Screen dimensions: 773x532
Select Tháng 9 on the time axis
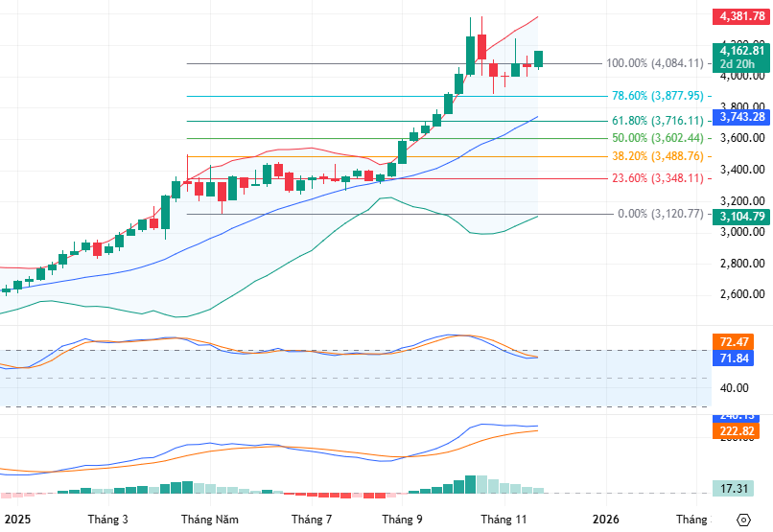click(402, 520)
